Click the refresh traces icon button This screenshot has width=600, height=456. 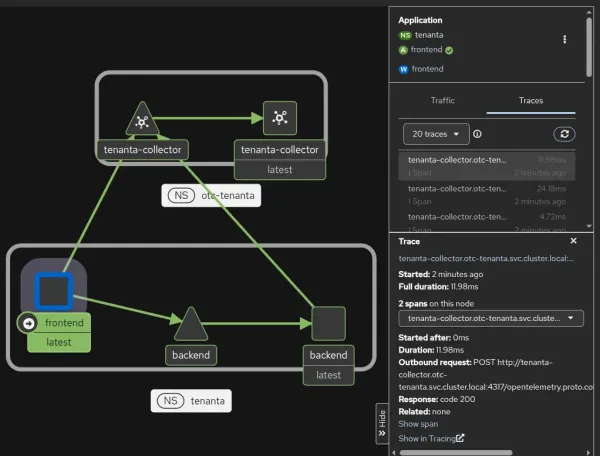tap(564, 134)
